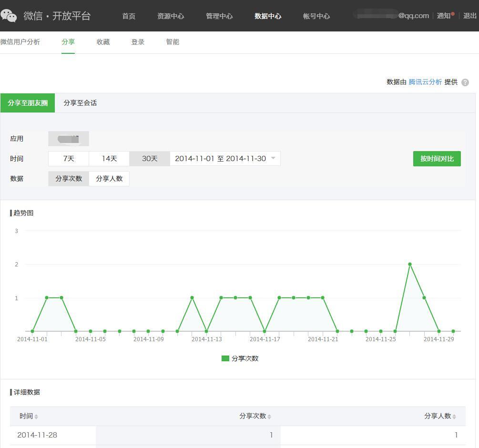Click the 2014-11-25 axis label
Viewport: 479px width, 448px height.
(x=381, y=339)
